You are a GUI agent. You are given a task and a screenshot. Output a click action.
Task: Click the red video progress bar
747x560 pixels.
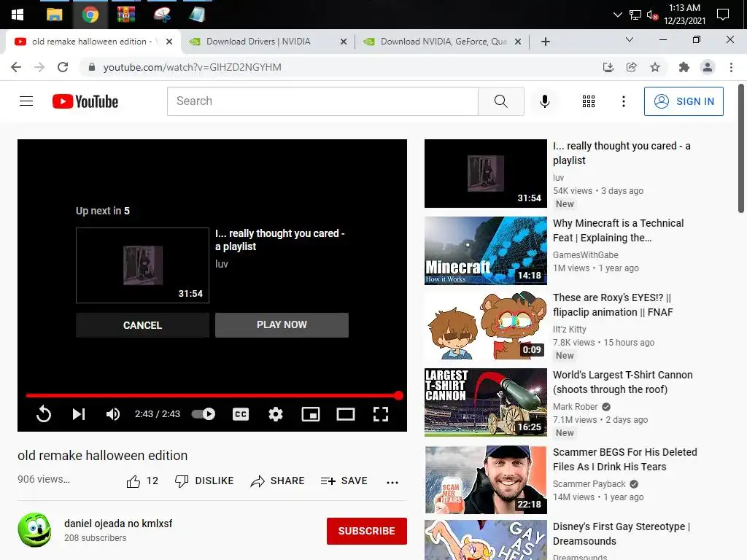(x=212, y=395)
